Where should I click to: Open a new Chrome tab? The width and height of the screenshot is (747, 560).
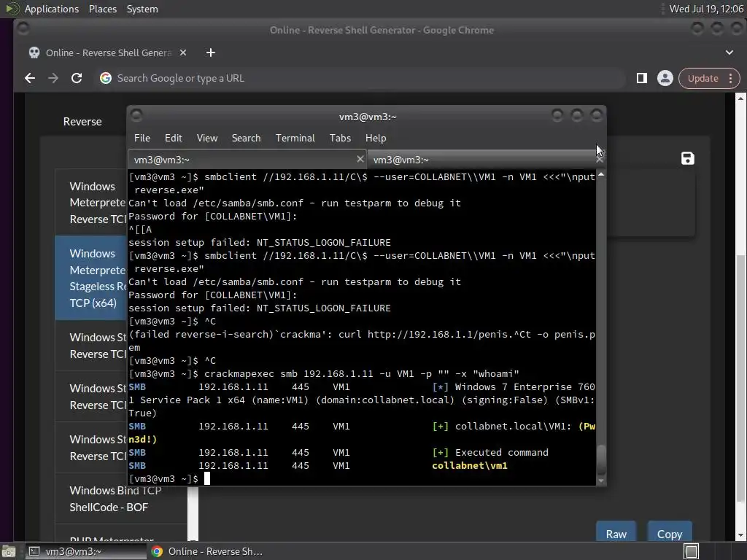[x=211, y=52]
